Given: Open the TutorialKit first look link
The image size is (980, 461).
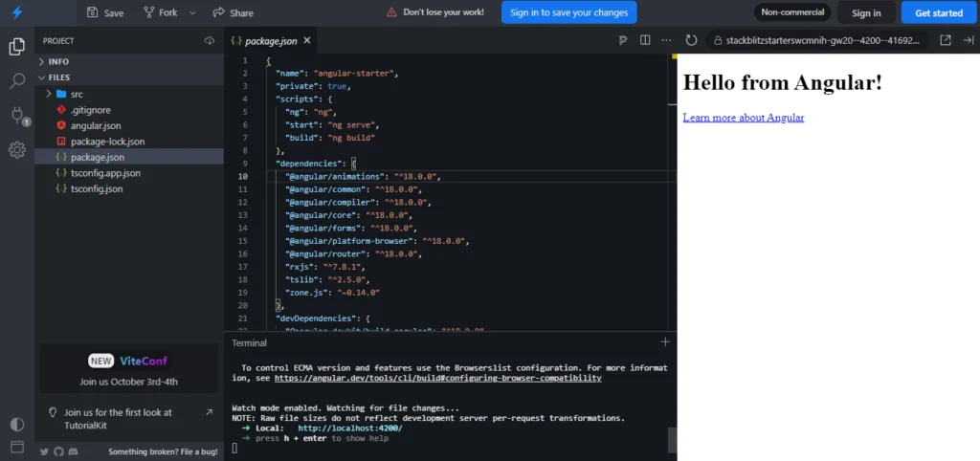Looking at the screenshot, I should pyautogui.click(x=129, y=419).
